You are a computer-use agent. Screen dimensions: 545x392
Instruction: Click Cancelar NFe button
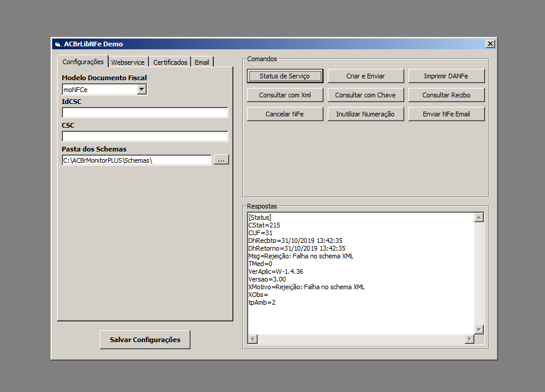[285, 114]
